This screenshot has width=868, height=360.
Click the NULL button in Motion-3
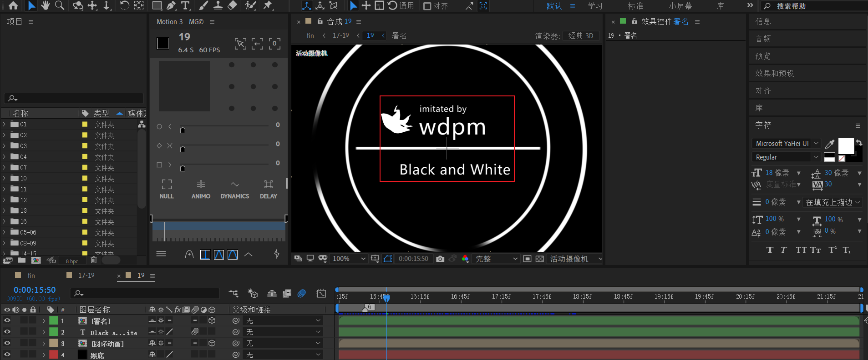point(167,189)
